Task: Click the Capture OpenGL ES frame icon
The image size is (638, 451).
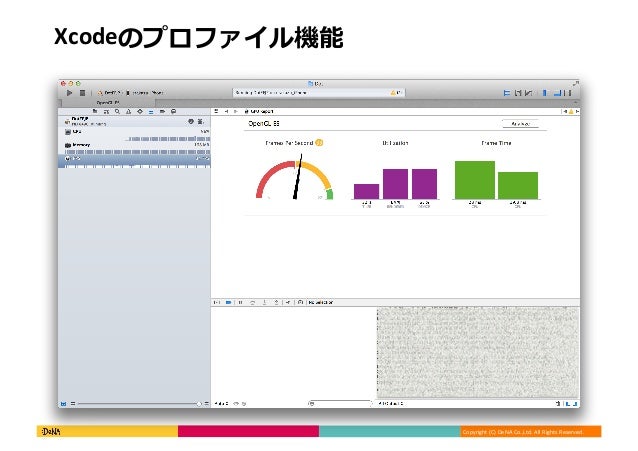Action: pos(300,302)
